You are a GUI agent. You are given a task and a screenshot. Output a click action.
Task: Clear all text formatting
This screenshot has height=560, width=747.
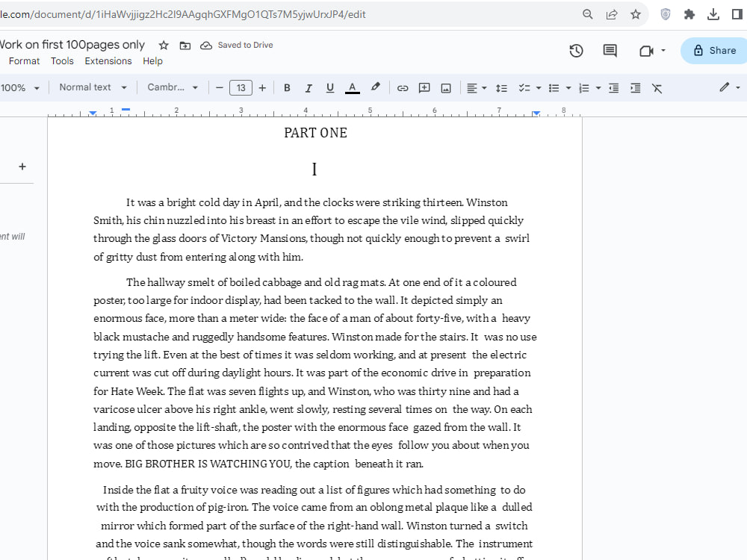[657, 87]
